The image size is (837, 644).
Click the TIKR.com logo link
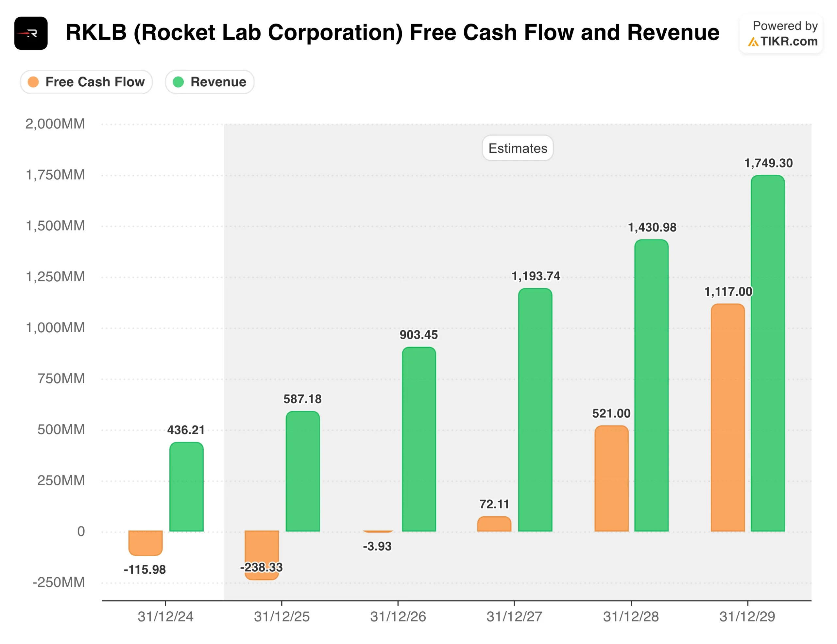pyautogui.click(x=783, y=41)
